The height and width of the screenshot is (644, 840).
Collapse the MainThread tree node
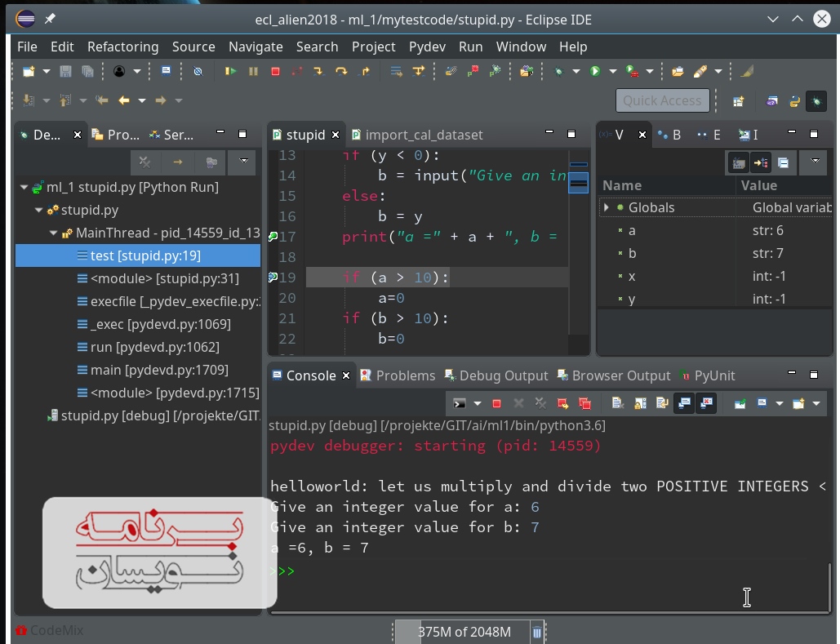[54, 233]
